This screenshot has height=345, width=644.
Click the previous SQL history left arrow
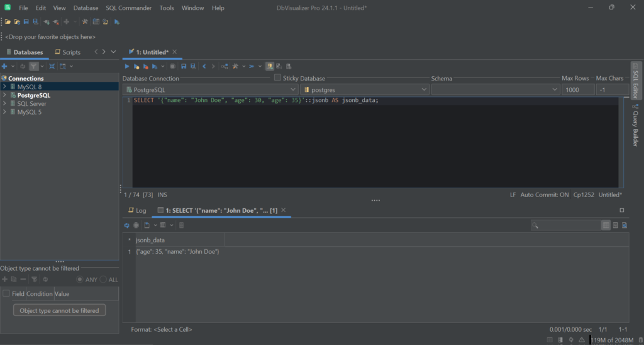click(x=204, y=66)
